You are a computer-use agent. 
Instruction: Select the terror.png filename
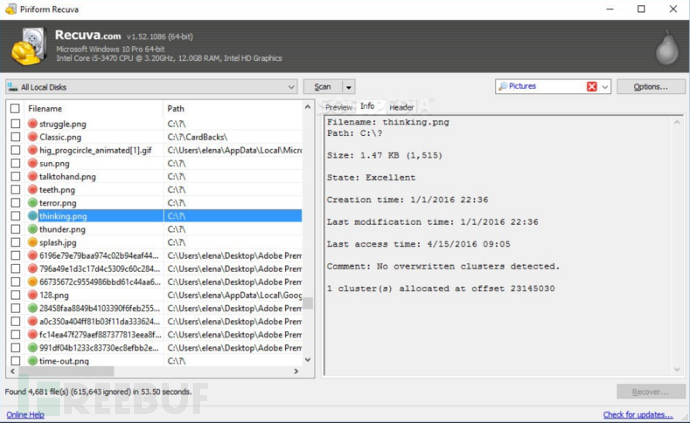pyautogui.click(x=58, y=203)
